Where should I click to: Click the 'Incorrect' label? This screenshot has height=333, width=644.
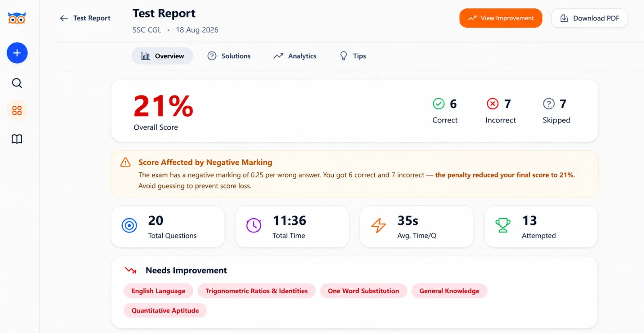tap(500, 120)
